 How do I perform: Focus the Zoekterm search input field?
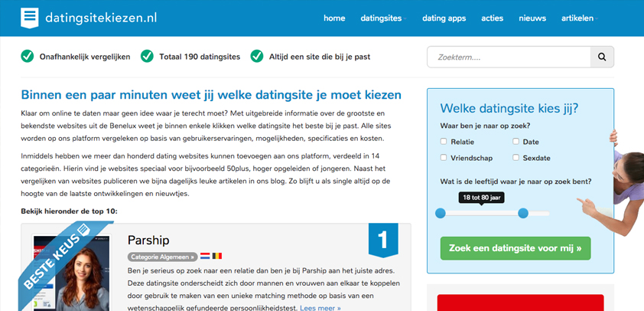pos(509,57)
